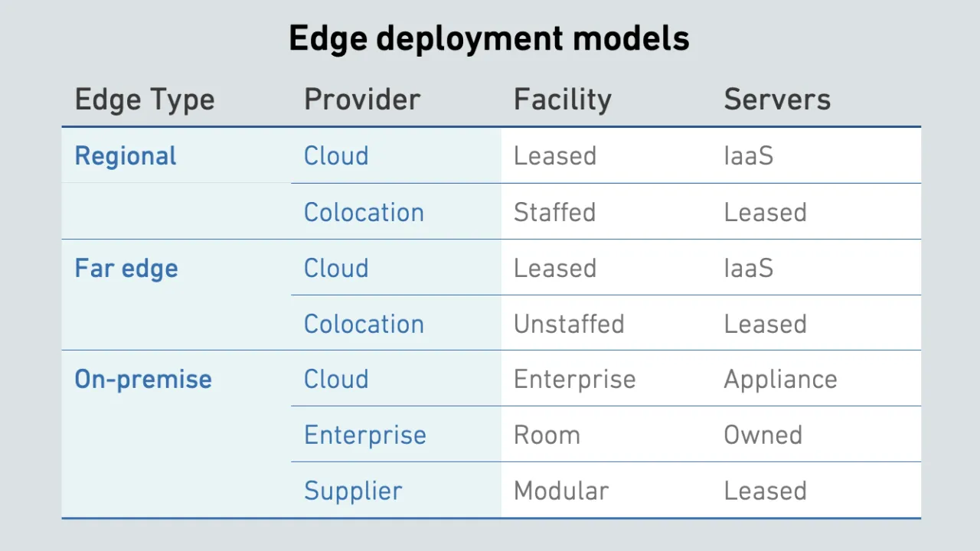Click "Colocation" beside the Unstaffed facility
Screen dimensions: 980x551
click(x=364, y=324)
